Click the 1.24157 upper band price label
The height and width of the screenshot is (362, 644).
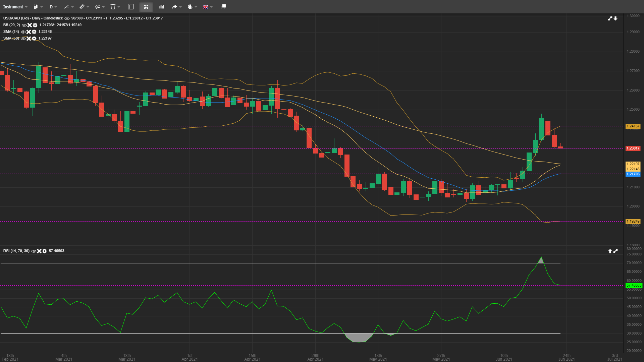633,126
